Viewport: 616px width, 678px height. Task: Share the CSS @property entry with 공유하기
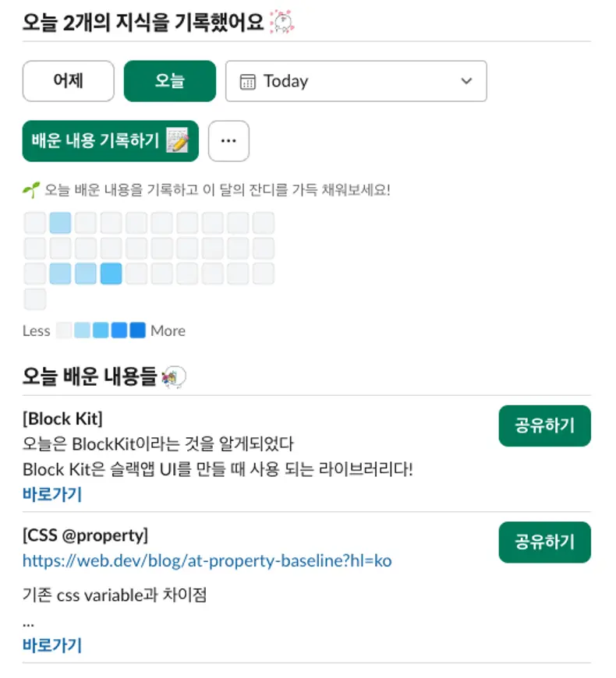coord(544,542)
